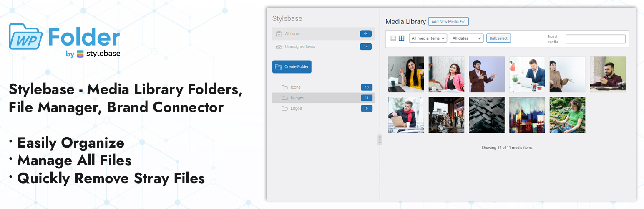The image size is (644, 209).
Task: Click the Logos folder icon
Action: pos(284,108)
